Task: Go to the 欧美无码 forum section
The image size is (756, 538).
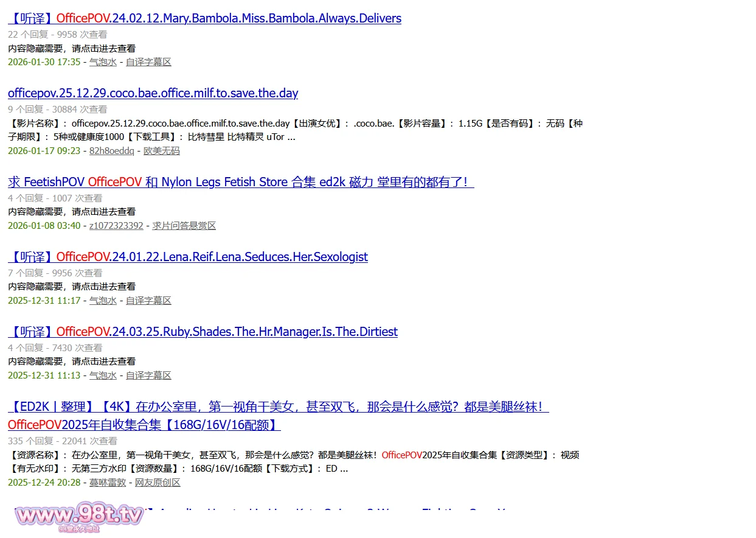Action: click(162, 151)
